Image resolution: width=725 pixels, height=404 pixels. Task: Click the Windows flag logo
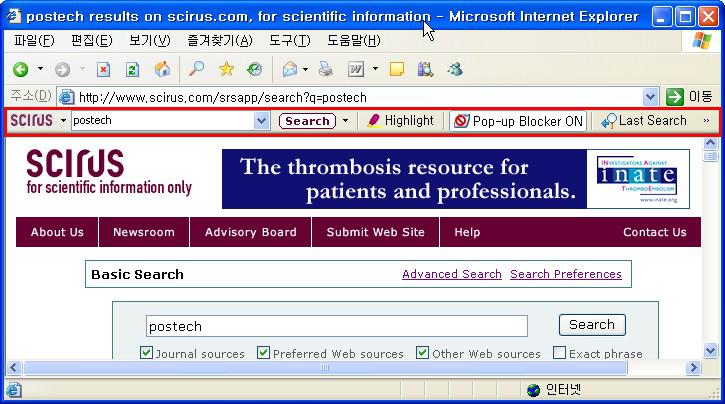click(x=701, y=41)
